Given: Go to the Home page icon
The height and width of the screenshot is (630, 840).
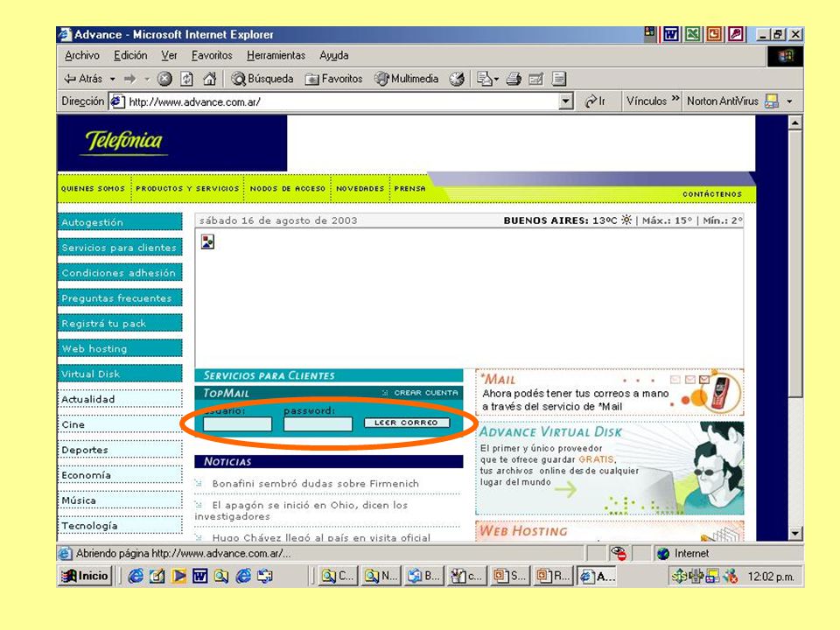Looking at the screenshot, I should 209,79.
